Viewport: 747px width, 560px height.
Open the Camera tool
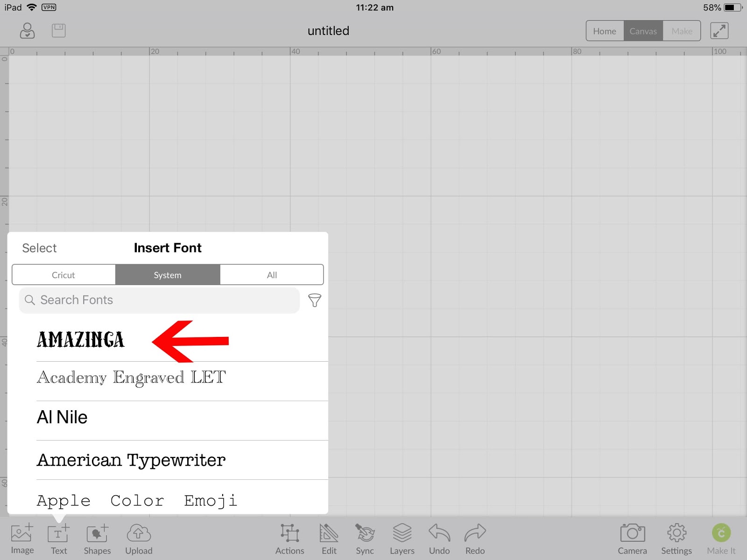click(x=632, y=539)
